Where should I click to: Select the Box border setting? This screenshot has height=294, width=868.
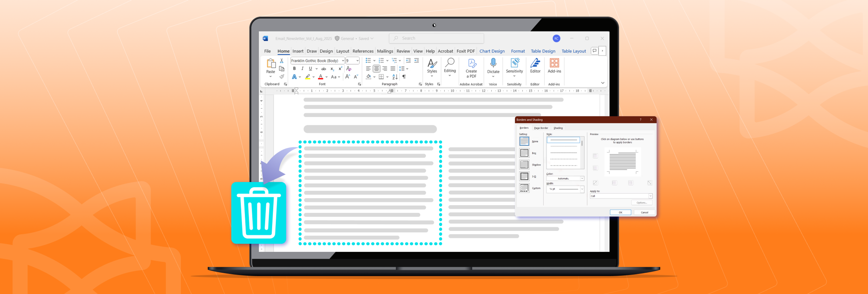[524, 153]
